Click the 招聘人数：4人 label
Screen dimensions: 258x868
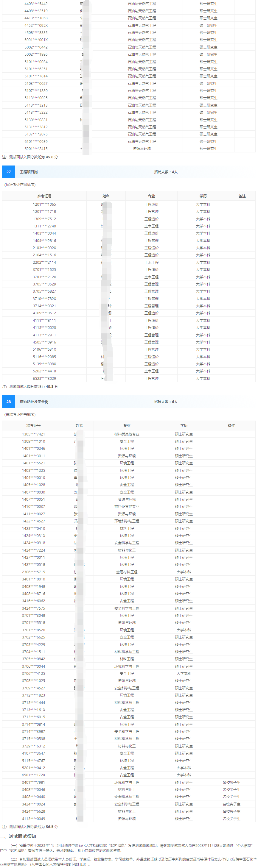pyautogui.click(x=166, y=172)
